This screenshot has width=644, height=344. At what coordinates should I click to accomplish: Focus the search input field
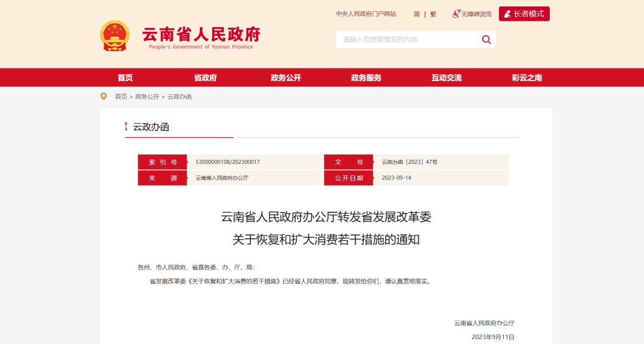[408, 40]
